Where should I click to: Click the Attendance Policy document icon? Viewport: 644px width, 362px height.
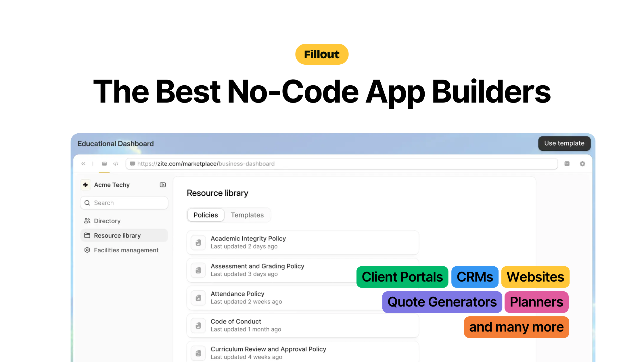198,298
